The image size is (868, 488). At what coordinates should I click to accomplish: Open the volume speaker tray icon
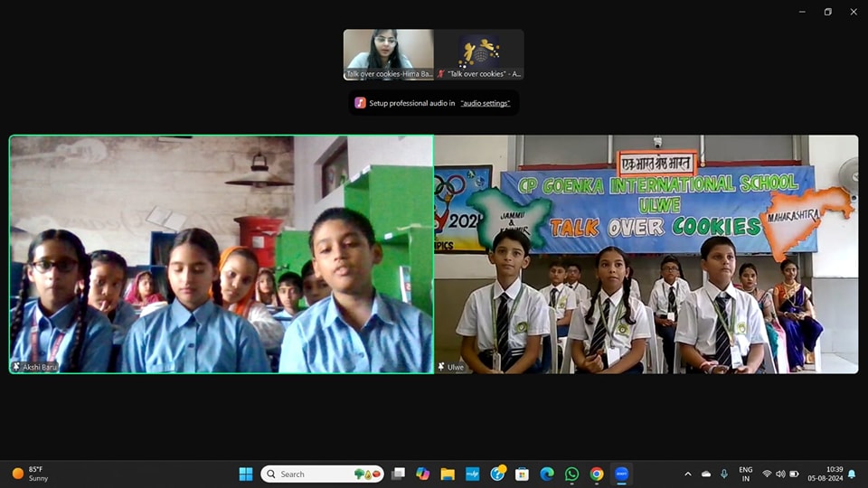[780, 474]
